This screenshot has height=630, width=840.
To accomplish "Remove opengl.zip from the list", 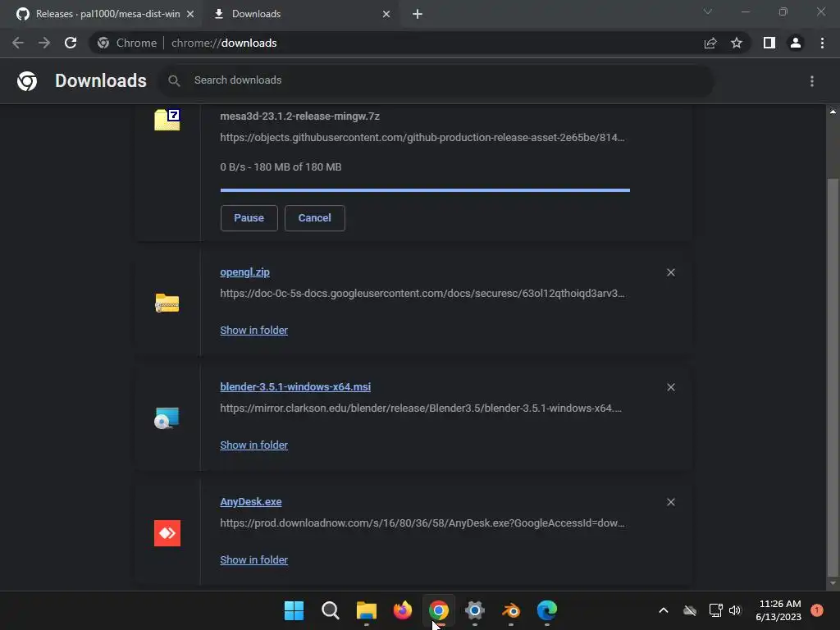I will pos(671,272).
